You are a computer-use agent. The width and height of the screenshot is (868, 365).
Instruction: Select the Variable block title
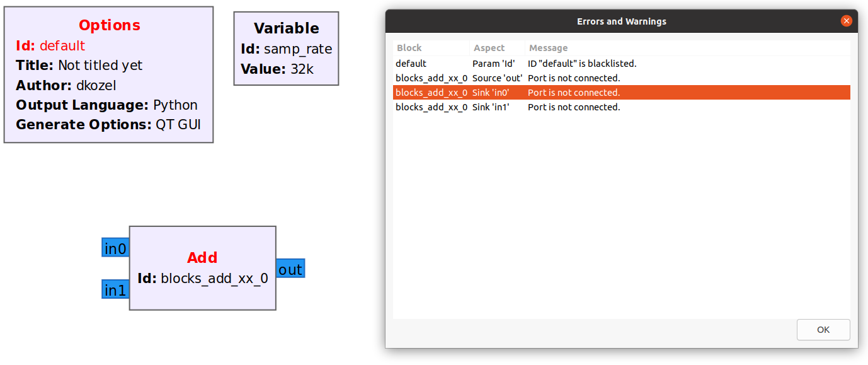coord(287,28)
